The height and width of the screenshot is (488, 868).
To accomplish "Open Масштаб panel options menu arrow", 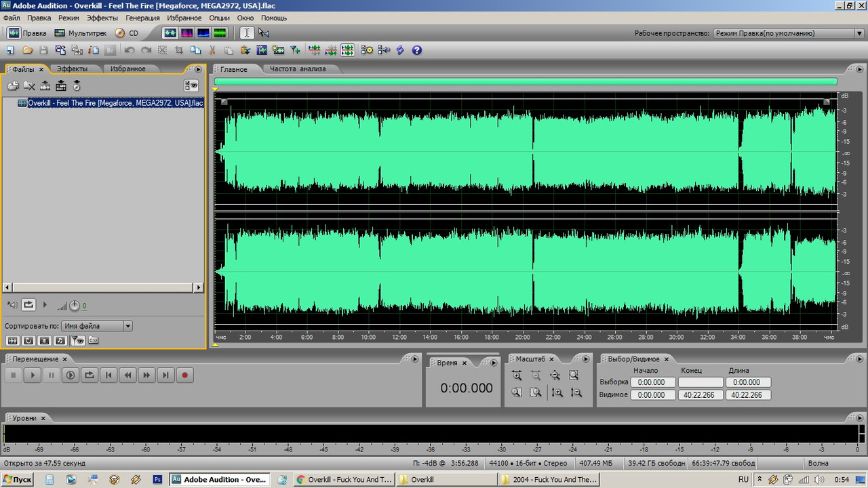I will [587, 359].
